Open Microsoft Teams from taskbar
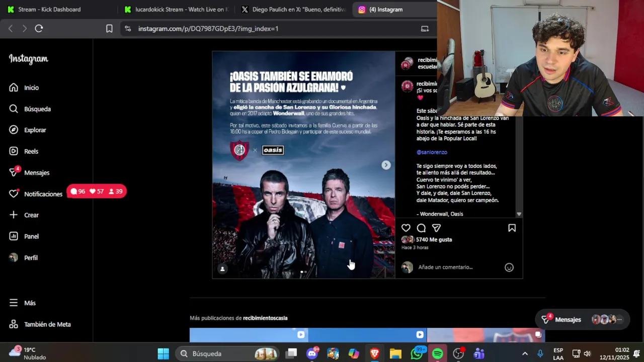 (x=479, y=353)
